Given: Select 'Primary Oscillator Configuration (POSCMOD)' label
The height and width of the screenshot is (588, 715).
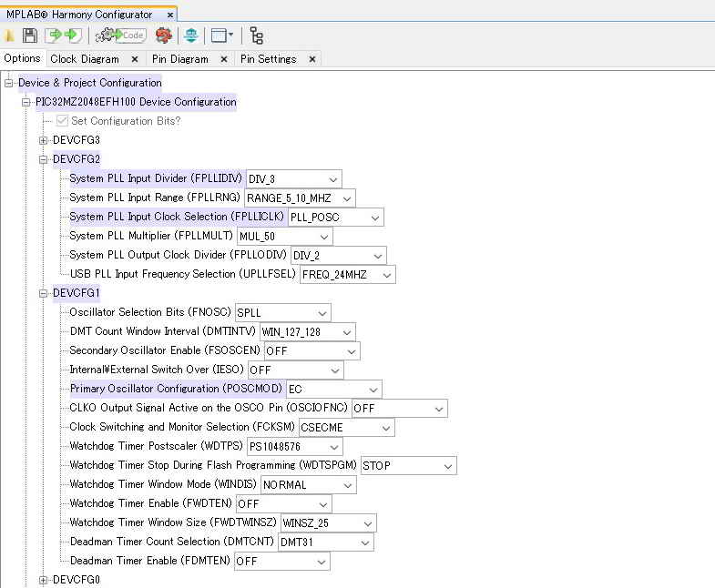Looking at the screenshot, I should (176, 390).
